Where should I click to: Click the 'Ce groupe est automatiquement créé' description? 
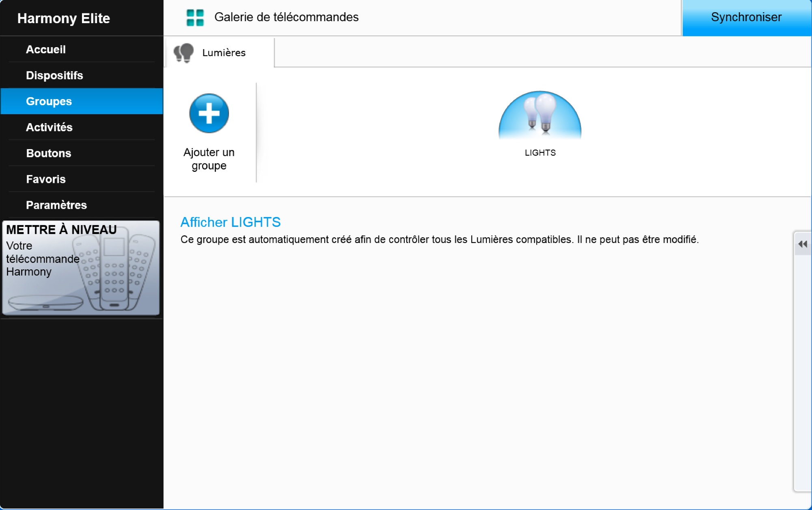pos(439,240)
